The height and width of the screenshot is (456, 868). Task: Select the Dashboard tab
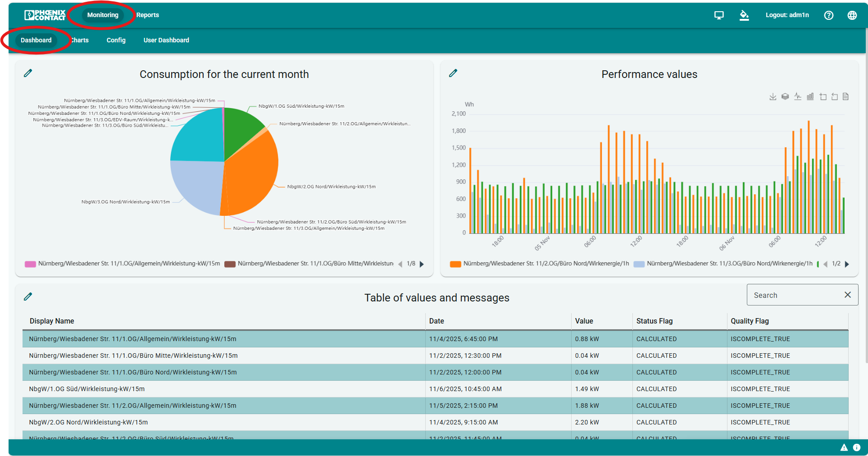coord(36,40)
